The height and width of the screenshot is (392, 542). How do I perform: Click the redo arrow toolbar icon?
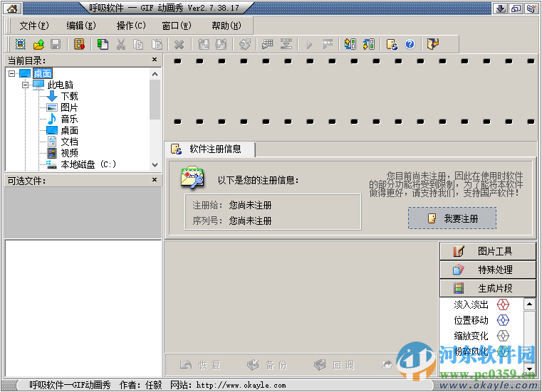222,44
